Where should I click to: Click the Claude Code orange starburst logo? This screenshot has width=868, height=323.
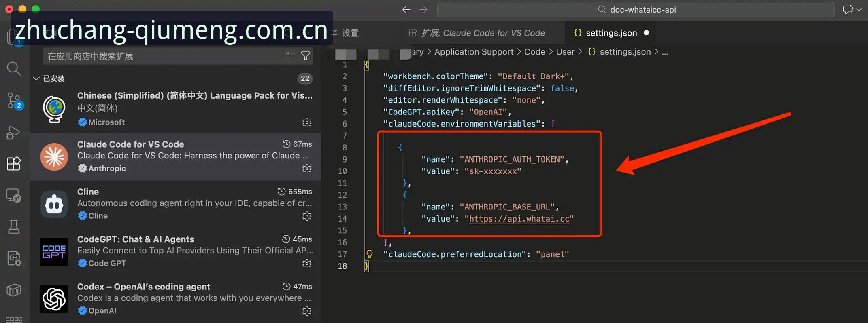click(x=54, y=157)
